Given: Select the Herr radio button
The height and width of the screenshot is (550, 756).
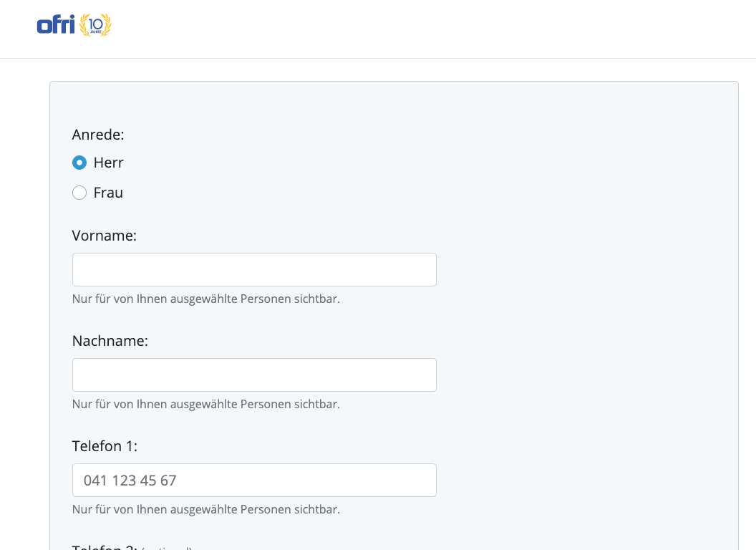Looking at the screenshot, I should tap(79, 163).
